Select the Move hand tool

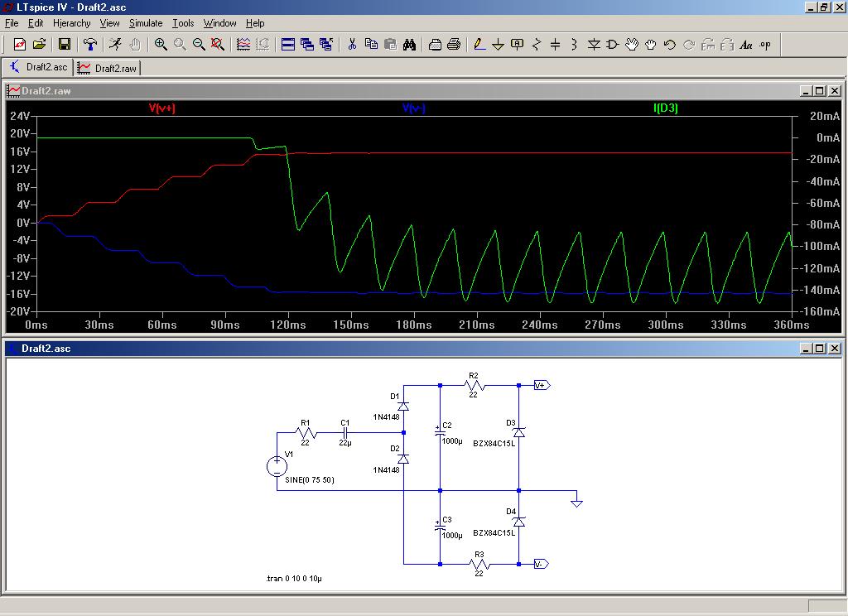click(x=632, y=45)
